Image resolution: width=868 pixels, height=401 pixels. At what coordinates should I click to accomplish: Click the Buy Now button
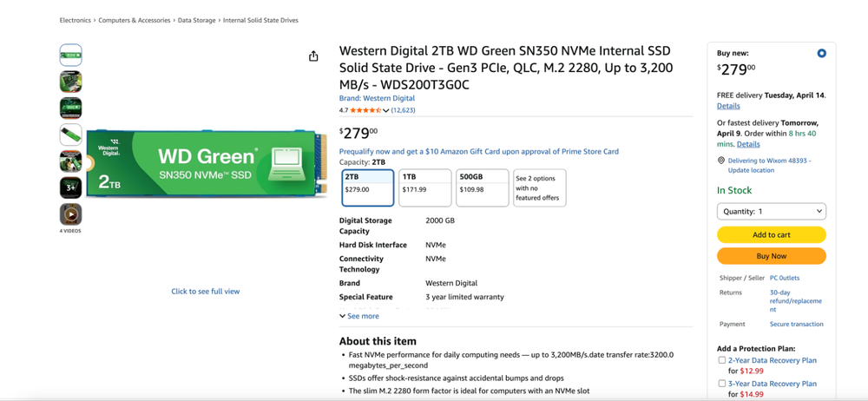click(771, 256)
